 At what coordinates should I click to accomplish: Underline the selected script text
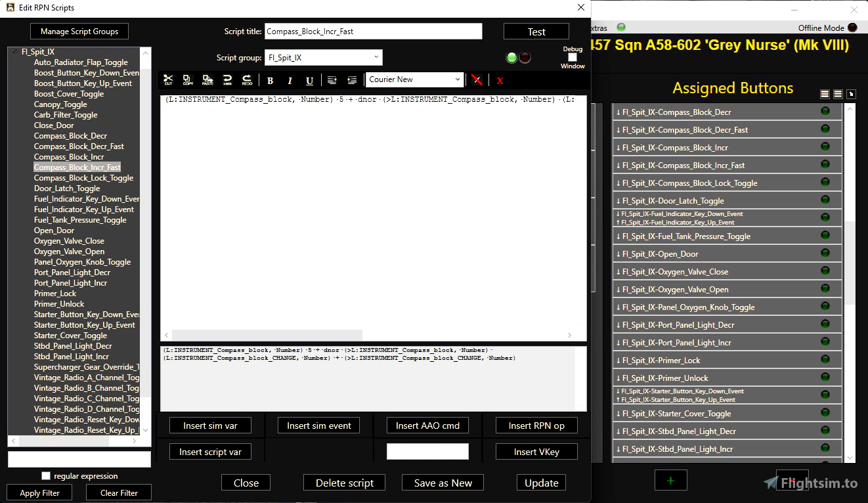309,79
